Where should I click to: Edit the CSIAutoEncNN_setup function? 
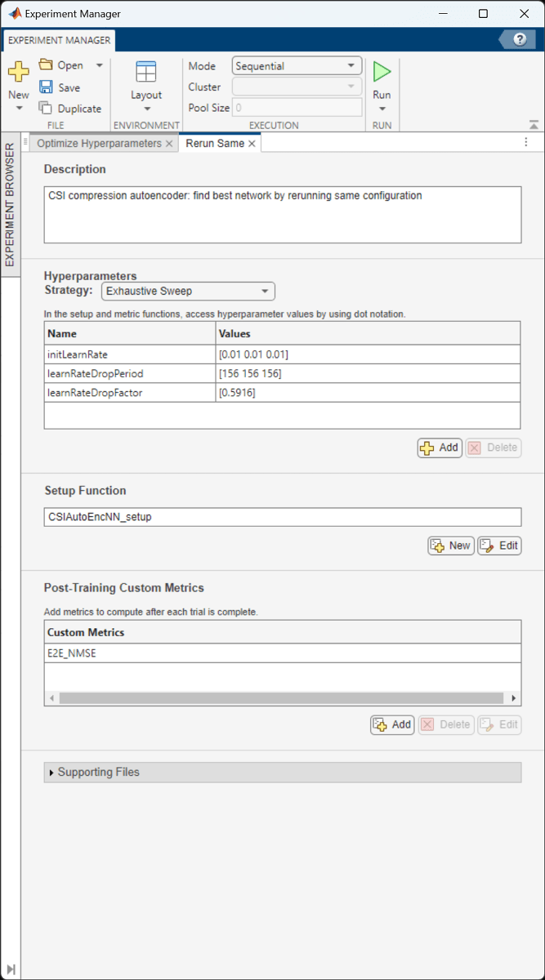pyautogui.click(x=499, y=546)
